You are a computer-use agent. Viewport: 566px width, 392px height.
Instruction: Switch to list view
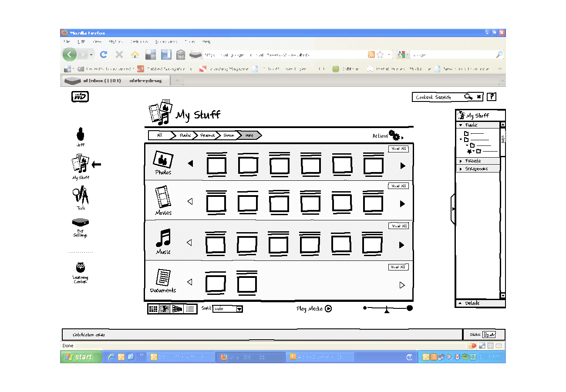point(190,309)
